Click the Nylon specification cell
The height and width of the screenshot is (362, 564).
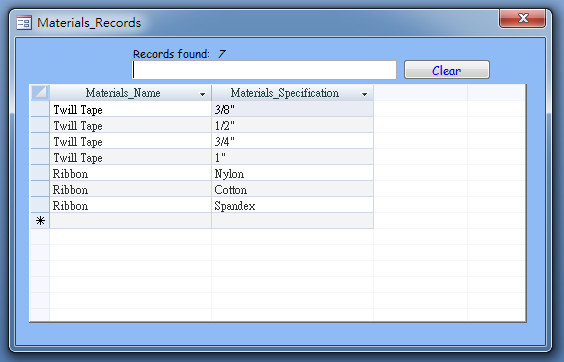coord(292,173)
